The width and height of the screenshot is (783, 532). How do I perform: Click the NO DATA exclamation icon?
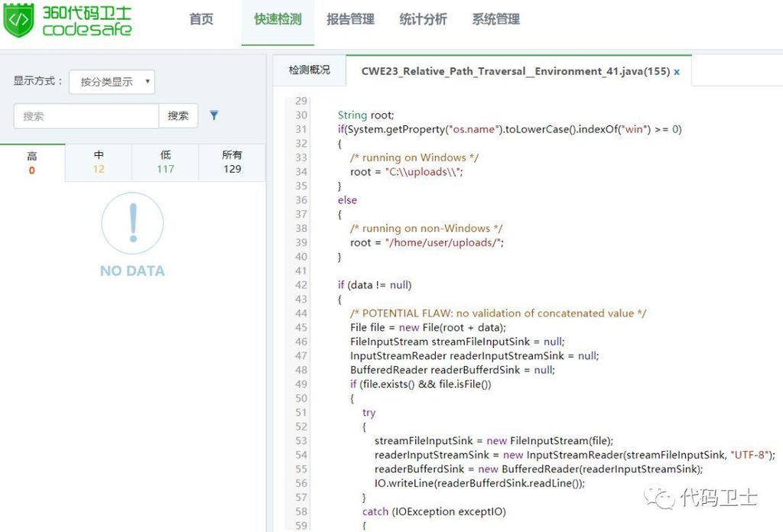(132, 223)
